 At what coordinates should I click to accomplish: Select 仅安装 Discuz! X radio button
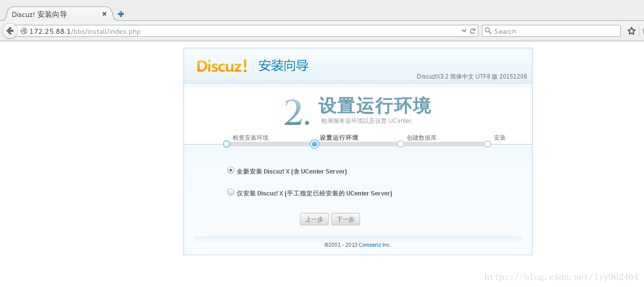pyautogui.click(x=231, y=192)
